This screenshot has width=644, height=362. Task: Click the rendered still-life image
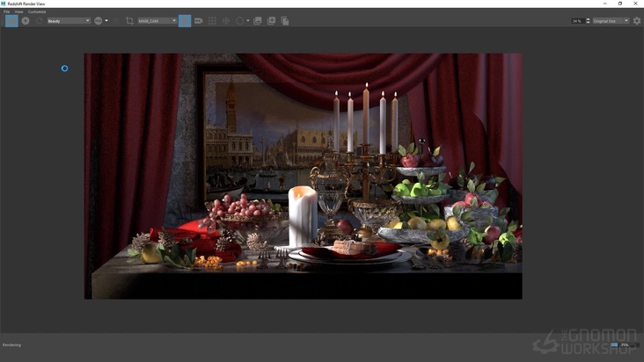click(x=304, y=176)
